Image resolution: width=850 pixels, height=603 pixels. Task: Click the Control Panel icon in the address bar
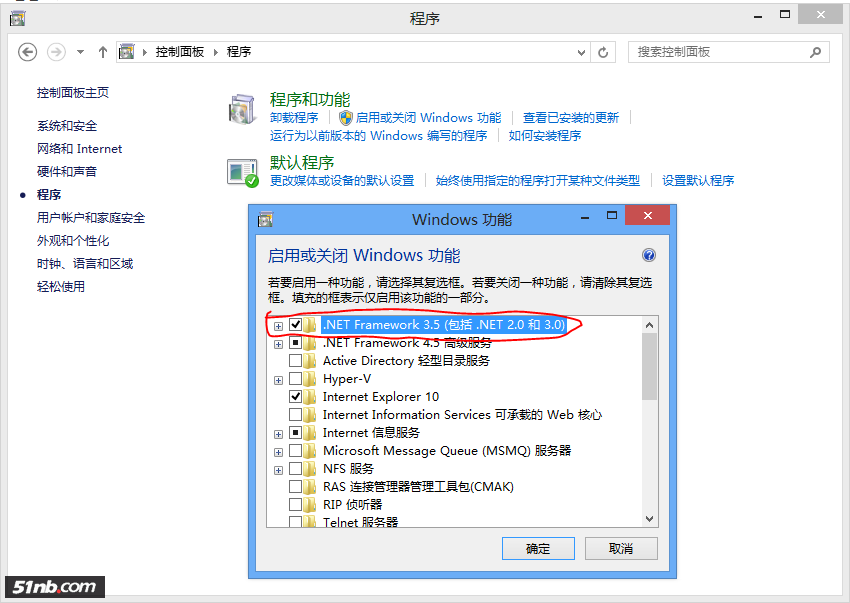[126, 52]
